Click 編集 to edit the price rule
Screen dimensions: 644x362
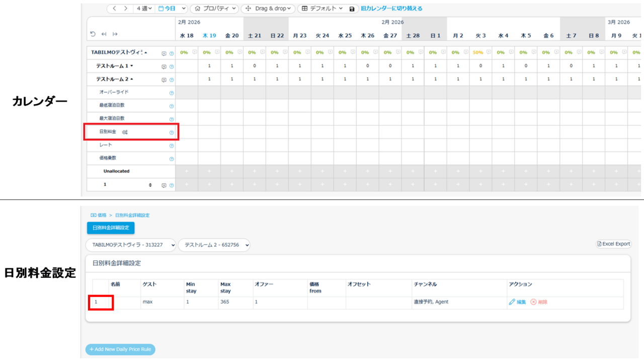[x=518, y=302]
